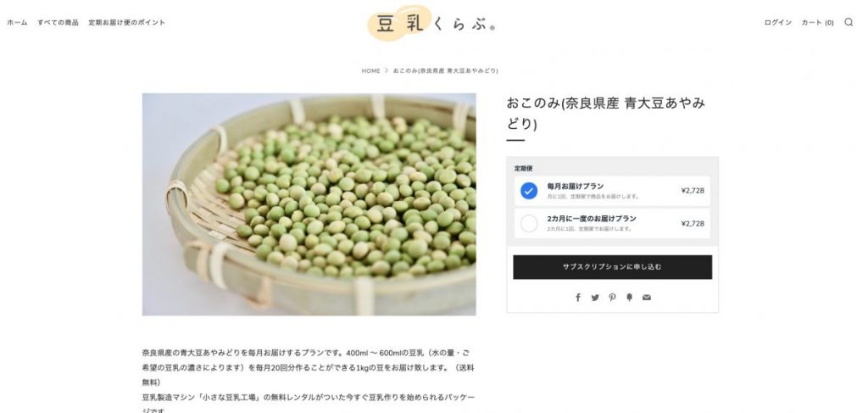
Task: Open すべての商品 menu item
Action: [58, 23]
